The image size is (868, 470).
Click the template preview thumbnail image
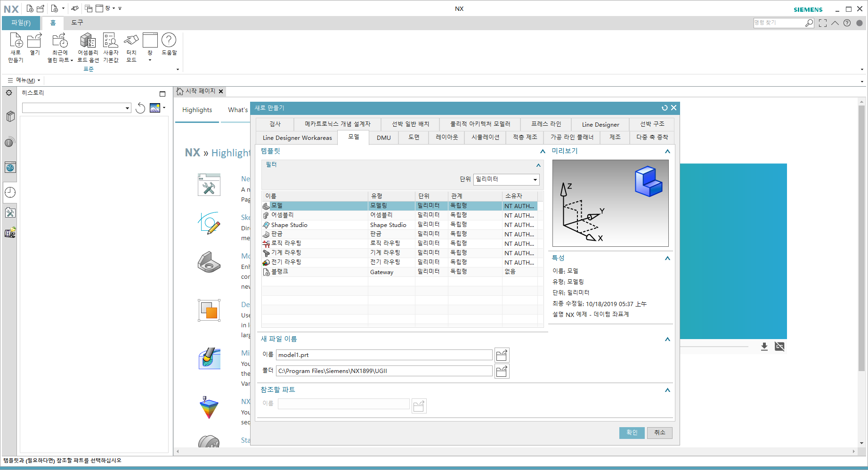click(610, 203)
